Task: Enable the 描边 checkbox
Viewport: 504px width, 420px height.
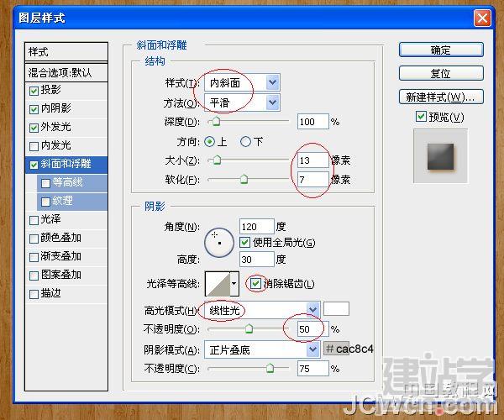Action: tap(34, 294)
